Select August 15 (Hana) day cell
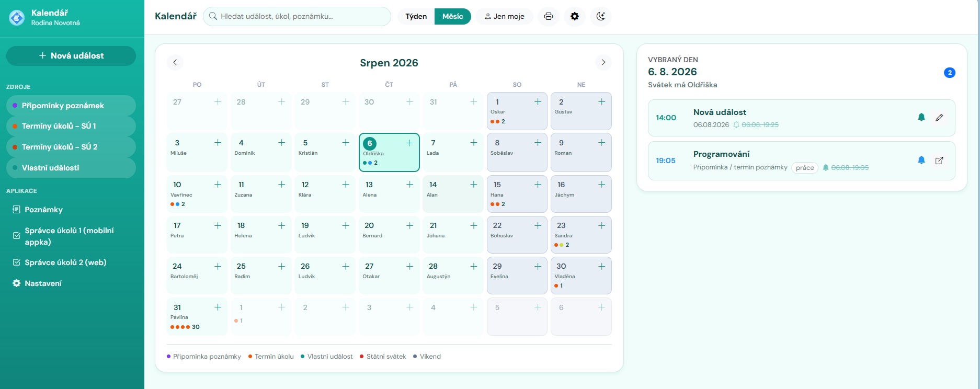This screenshot has height=389, width=980. (517, 193)
